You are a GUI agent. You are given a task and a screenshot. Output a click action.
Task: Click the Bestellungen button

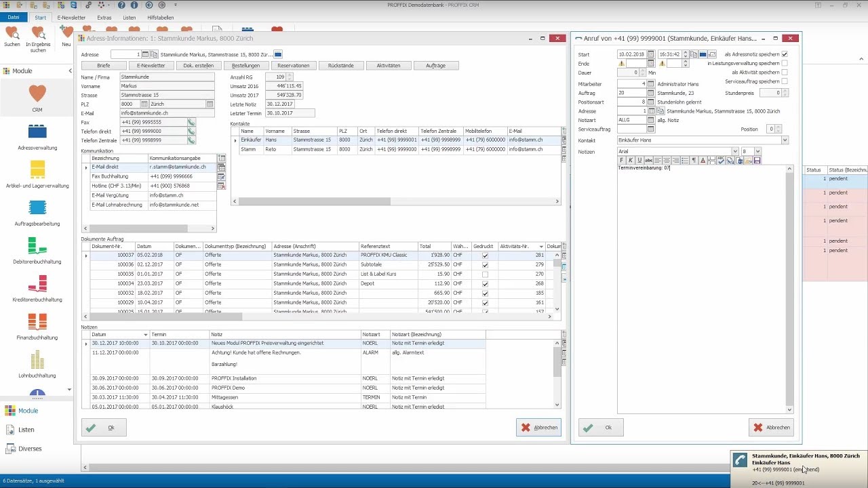pyautogui.click(x=246, y=66)
